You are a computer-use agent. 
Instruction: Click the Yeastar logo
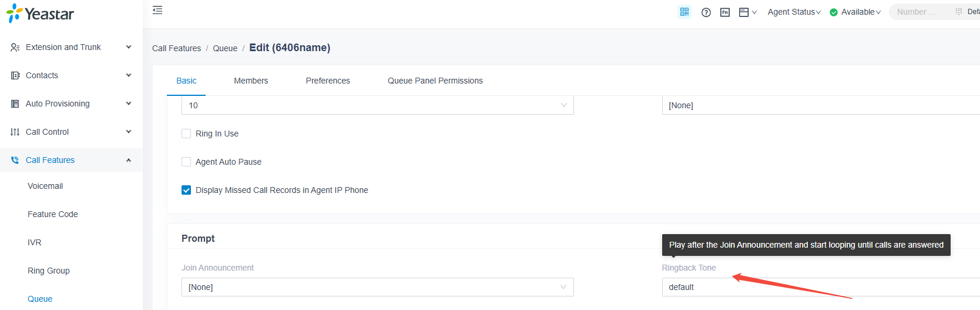pos(40,14)
